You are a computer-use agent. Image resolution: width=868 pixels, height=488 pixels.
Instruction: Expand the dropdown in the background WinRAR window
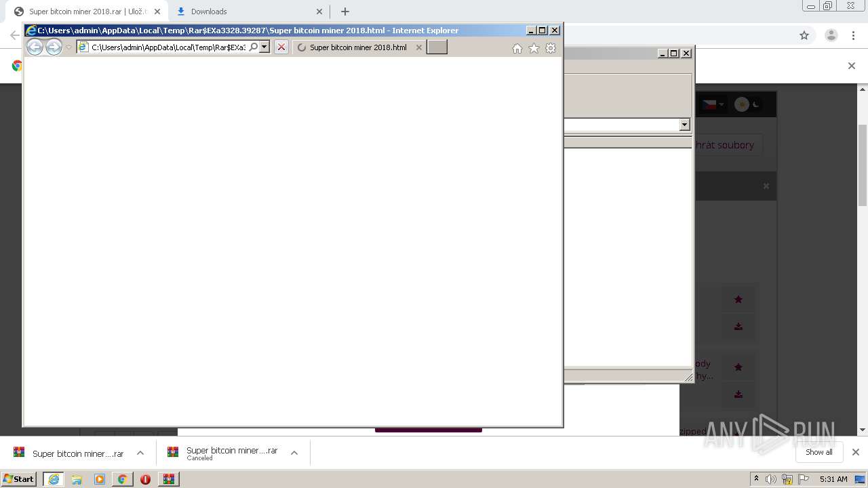pos(684,125)
